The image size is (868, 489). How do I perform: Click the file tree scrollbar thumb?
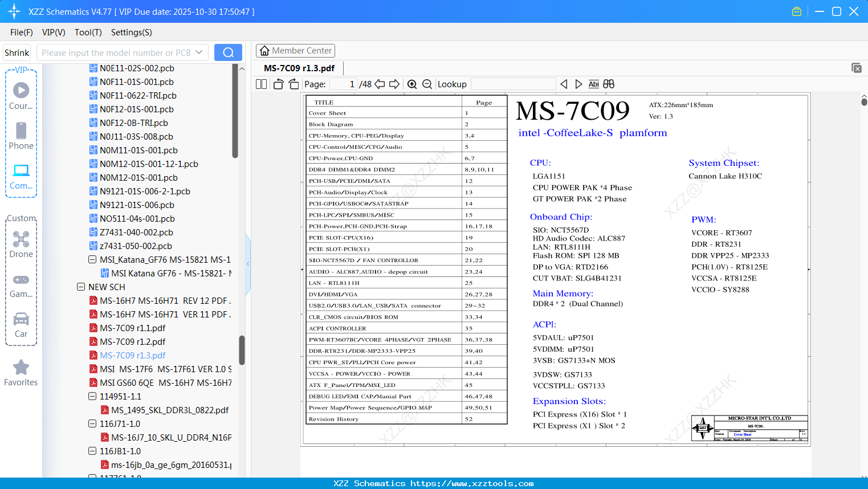tap(242, 350)
